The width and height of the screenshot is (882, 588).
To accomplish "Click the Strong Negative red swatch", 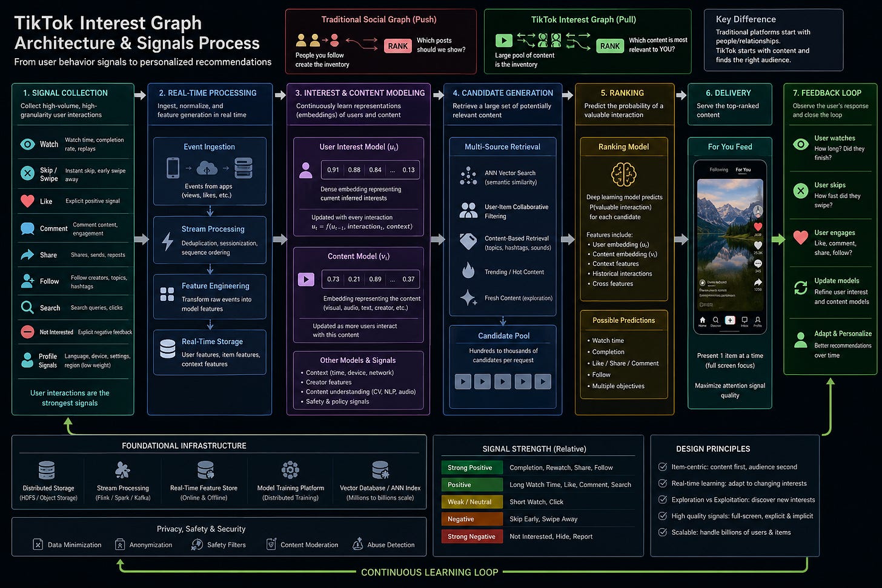I will coord(471,537).
